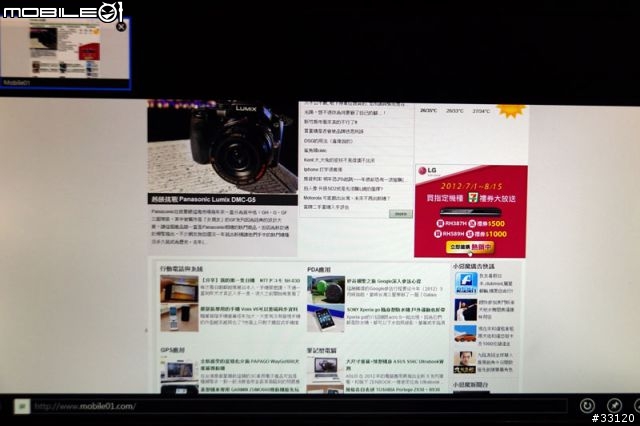Click the RH387H $500 offer line
Viewport: 640px width, 426px height.
pyautogui.click(x=471, y=224)
